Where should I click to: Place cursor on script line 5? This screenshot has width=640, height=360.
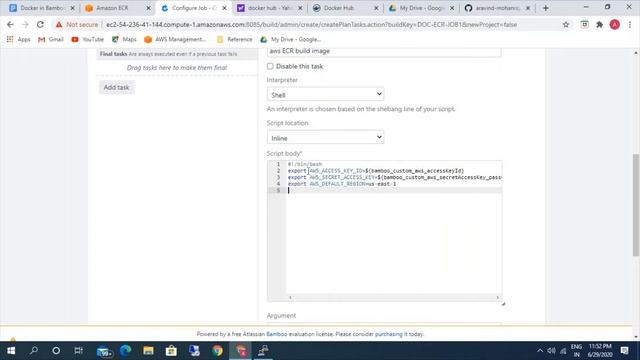pyautogui.click(x=394, y=190)
